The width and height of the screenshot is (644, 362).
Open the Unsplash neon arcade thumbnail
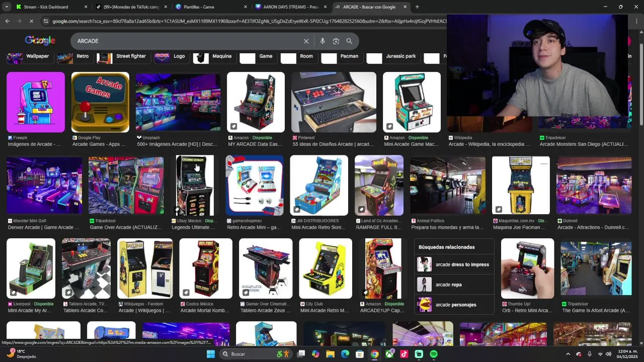[x=178, y=102]
